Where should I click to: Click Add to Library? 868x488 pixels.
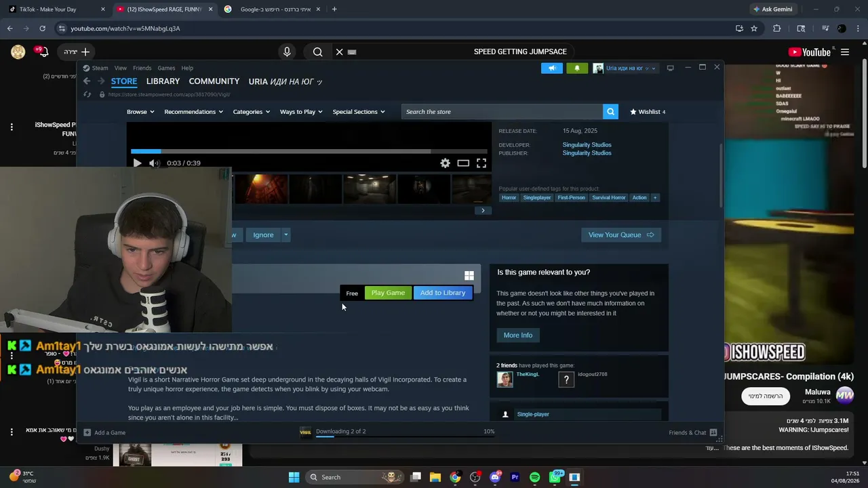pos(443,293)
